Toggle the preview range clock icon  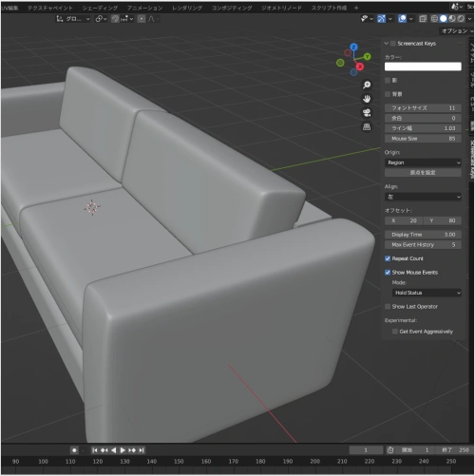click(x=390, y=450)
